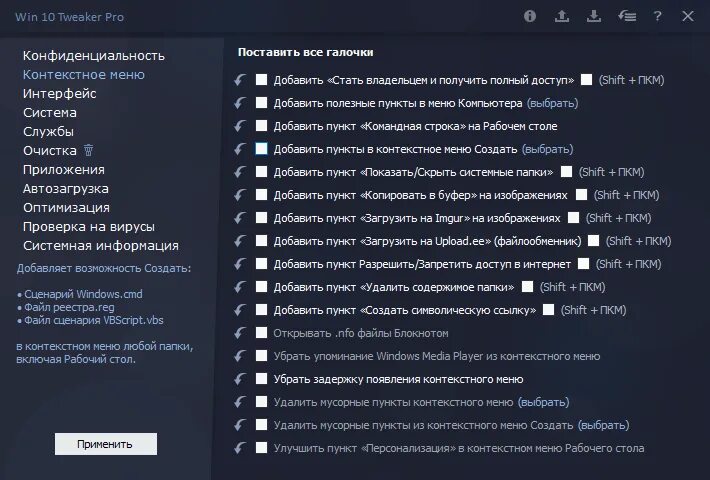
Task: Click undo arrow for мусорные пункты меню Создать
Action: 240,425
